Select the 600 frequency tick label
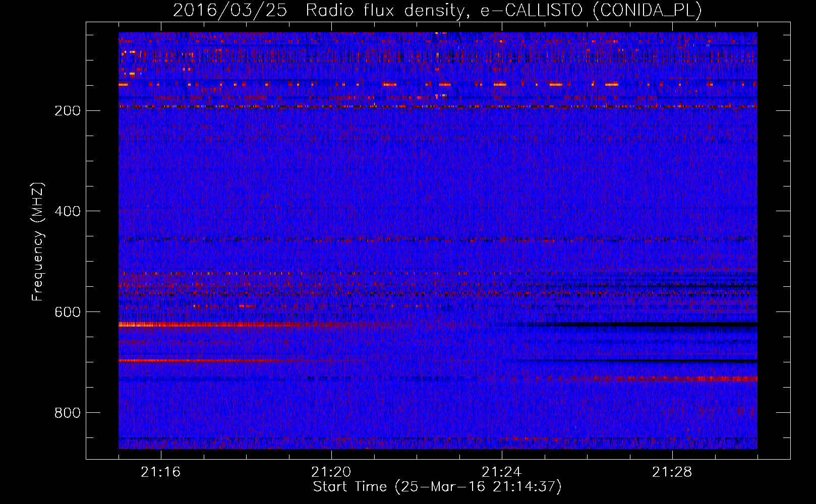816x504 pixels. 68,312
